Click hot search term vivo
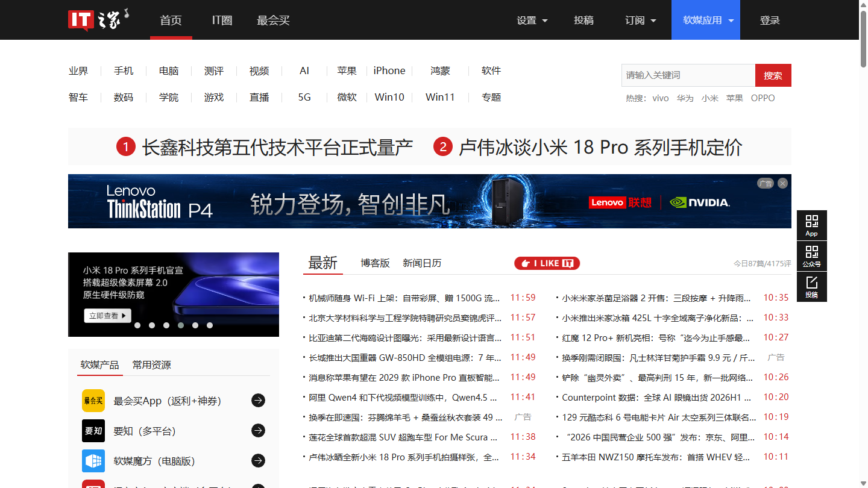 point(661,98)
